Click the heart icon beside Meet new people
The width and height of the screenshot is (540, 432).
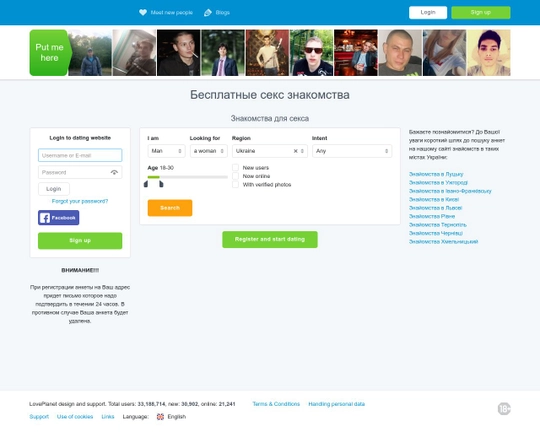143,12
